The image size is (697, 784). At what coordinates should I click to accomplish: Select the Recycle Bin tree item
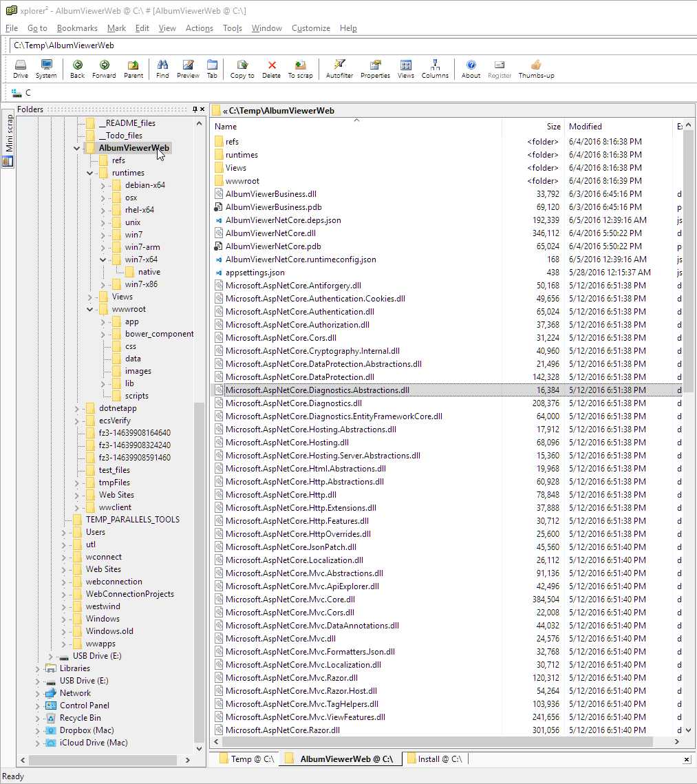coord(80,718)
